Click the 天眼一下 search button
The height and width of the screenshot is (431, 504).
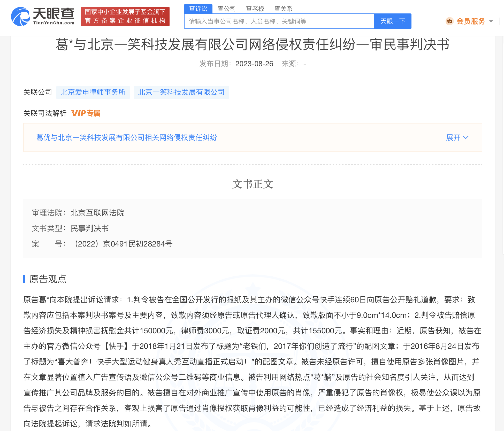tap(393, 21)
